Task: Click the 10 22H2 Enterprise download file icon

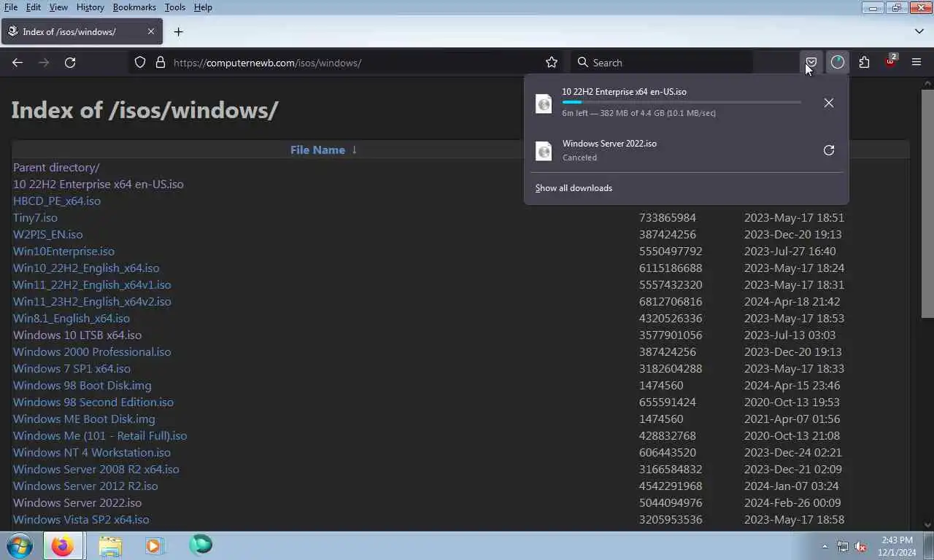Action: pos(544,103)
